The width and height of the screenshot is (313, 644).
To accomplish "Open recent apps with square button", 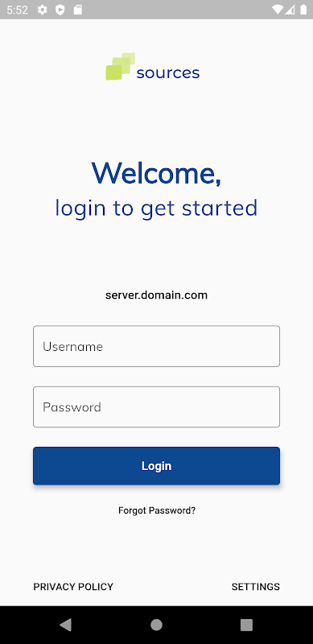I will [246, 625].
